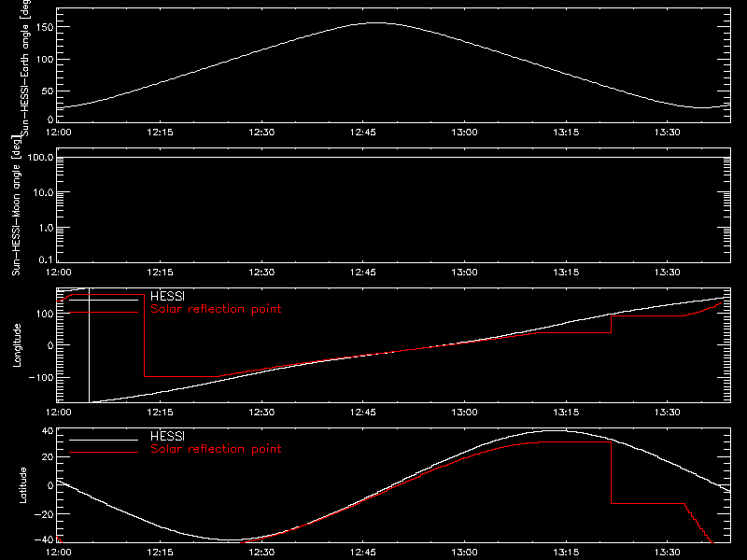
Task: Click white HESSI legend line in Longitude plot
Action: pyautogui.click(x=104, y=300)
